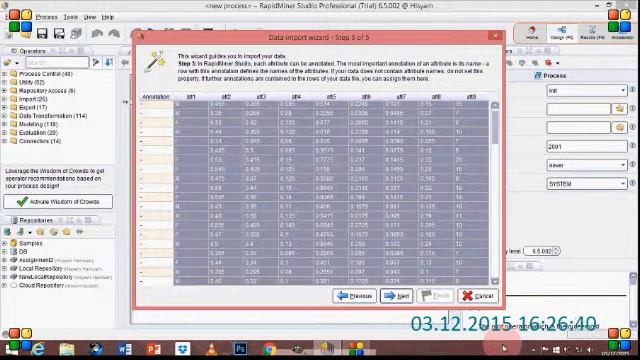The height and width of the screenshot is (360, 640).
Task: Click the Operators search input field
Action: coord(57,62)
